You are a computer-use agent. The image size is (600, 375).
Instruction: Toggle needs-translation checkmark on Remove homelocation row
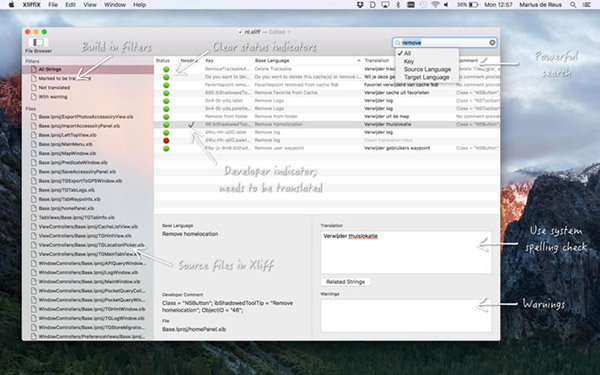tap(191, 124)
